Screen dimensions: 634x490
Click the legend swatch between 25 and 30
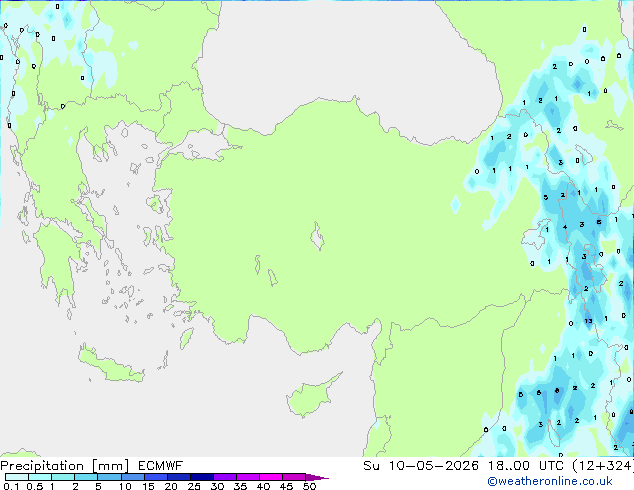coord(201,477)
